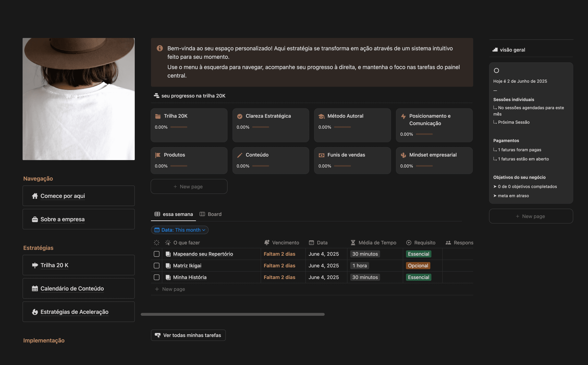This screenshot has width=588, height=365.
Task: Click the briefcase icon for Sobre a empresa
Action: pyautogui.click(x=35, y=219)
